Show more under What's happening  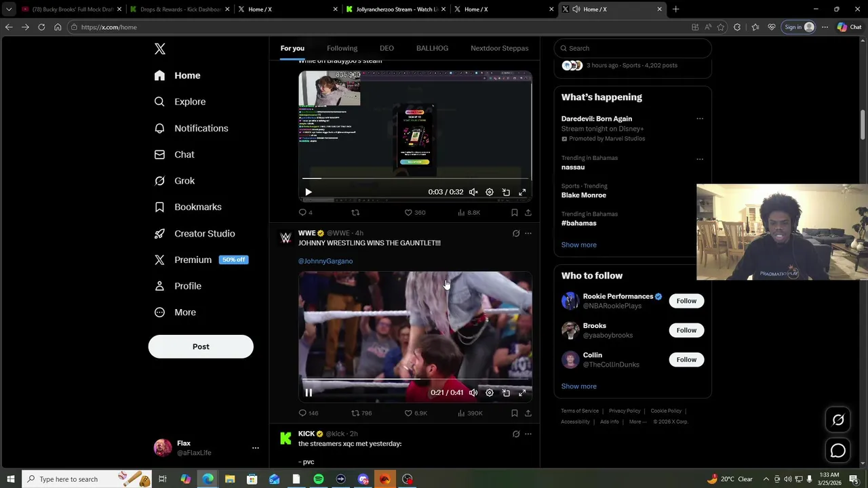[x=579, y=245]
